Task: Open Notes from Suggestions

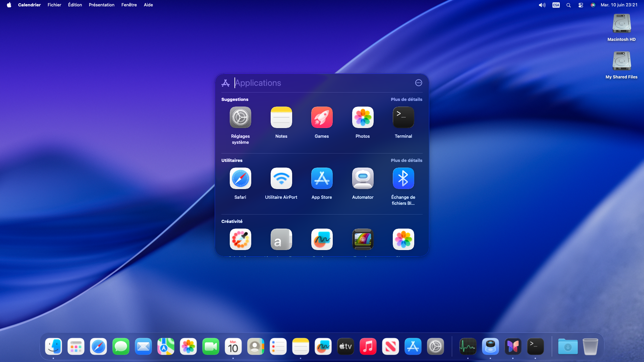Action: point(281,118)
